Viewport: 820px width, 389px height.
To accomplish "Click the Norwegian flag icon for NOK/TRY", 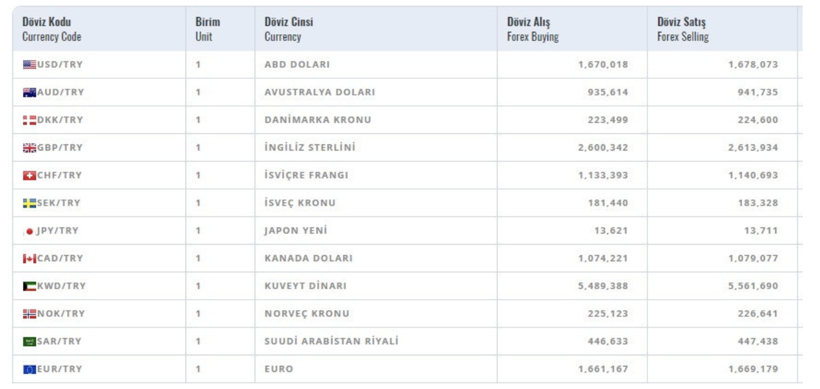I will (29, 314).
